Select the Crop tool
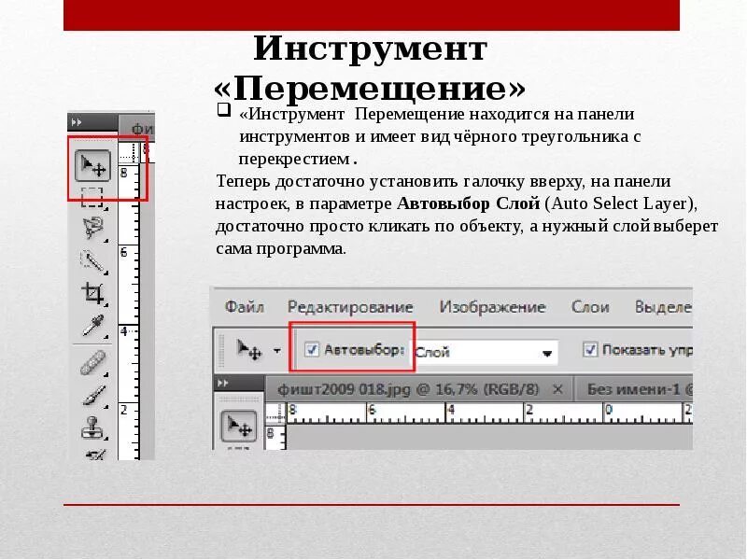The width and height of the screenshot is (747, 560). click(92, 292)
